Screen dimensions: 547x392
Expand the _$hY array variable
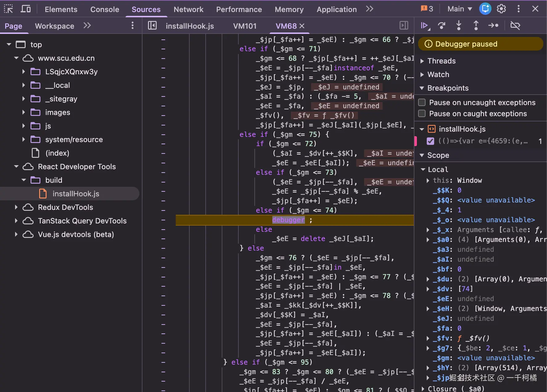[x=428, y=368]
